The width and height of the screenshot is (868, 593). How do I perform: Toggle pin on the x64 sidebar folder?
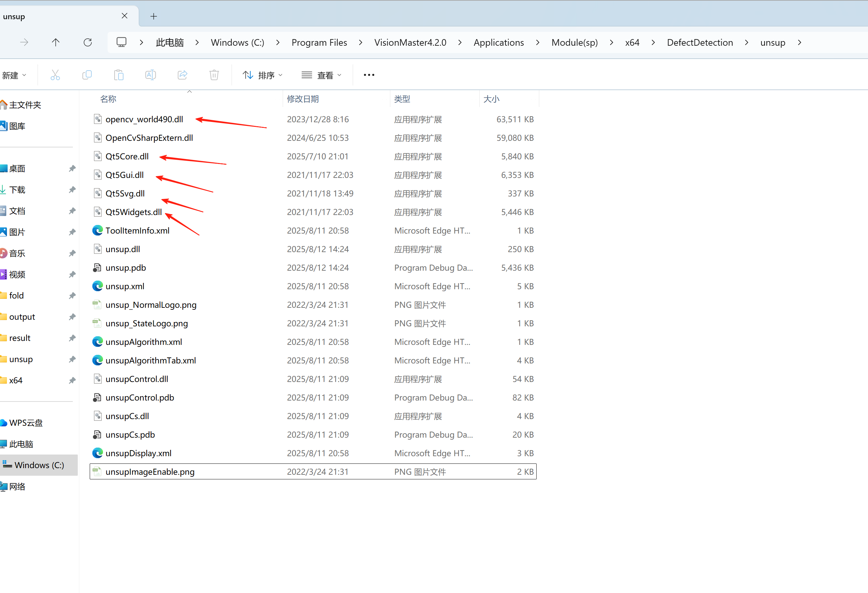(x=72, y=380)
